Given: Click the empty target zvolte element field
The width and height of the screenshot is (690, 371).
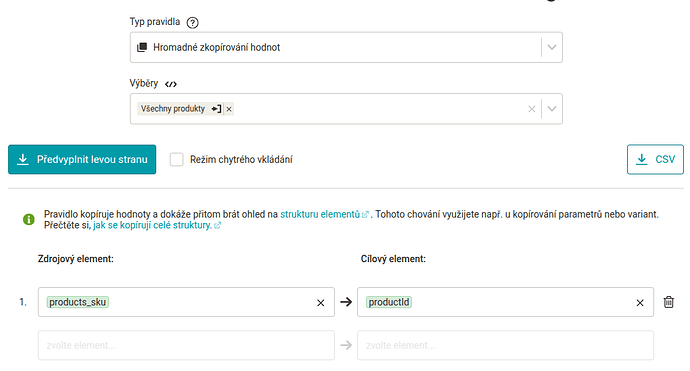Looking at the screenshot, I should pos(505,345).
